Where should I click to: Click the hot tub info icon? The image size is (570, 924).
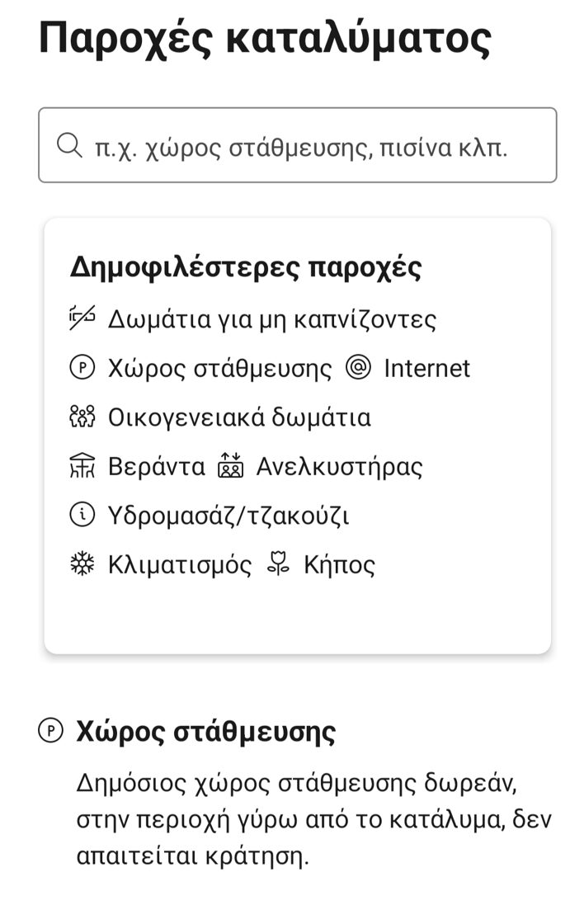(82, 516)
